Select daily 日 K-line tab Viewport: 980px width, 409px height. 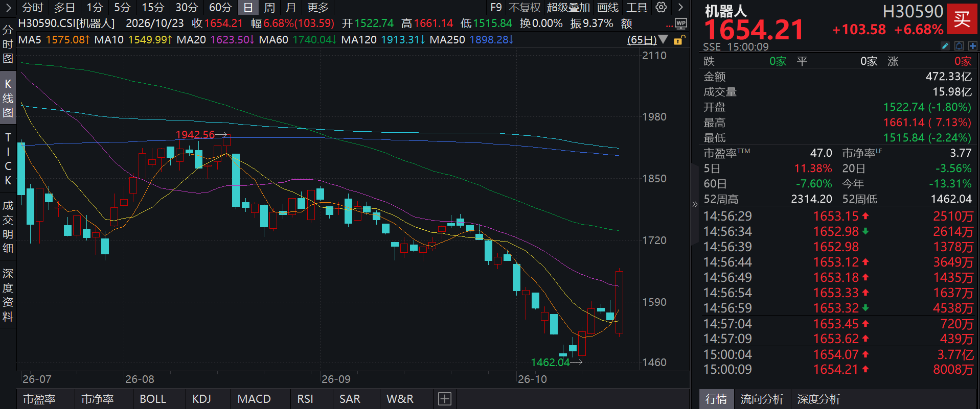[248, 8]
